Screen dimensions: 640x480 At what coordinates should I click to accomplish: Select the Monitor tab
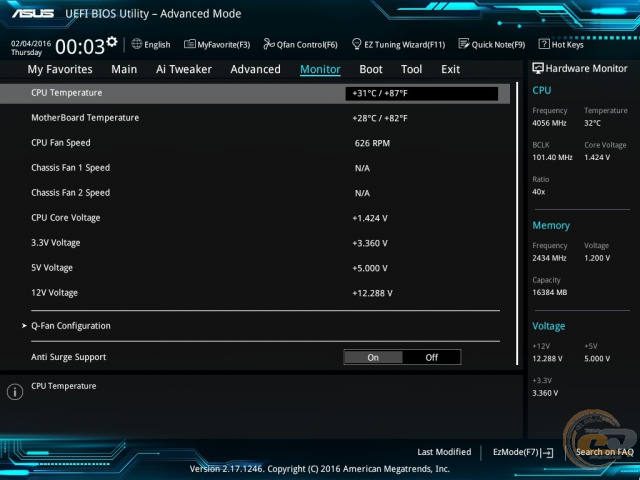click(320, 69)
